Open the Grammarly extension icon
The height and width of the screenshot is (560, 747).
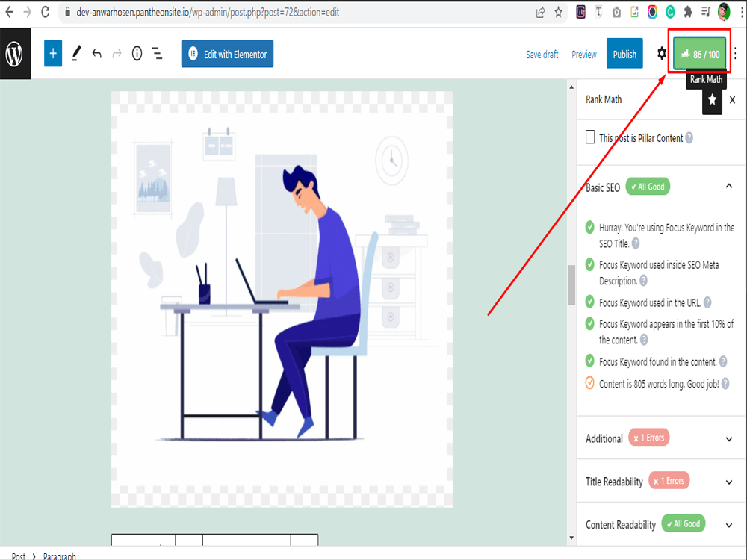tap(670, 13)
